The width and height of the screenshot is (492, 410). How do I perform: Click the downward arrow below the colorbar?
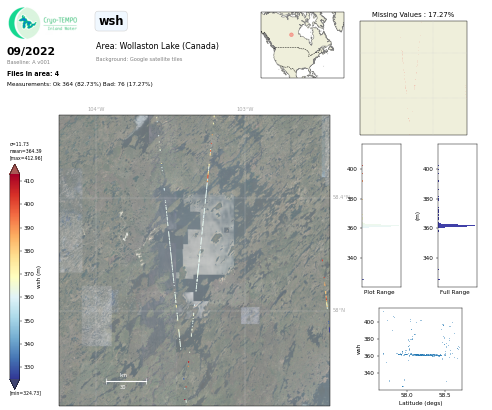[x=14, y=384]
